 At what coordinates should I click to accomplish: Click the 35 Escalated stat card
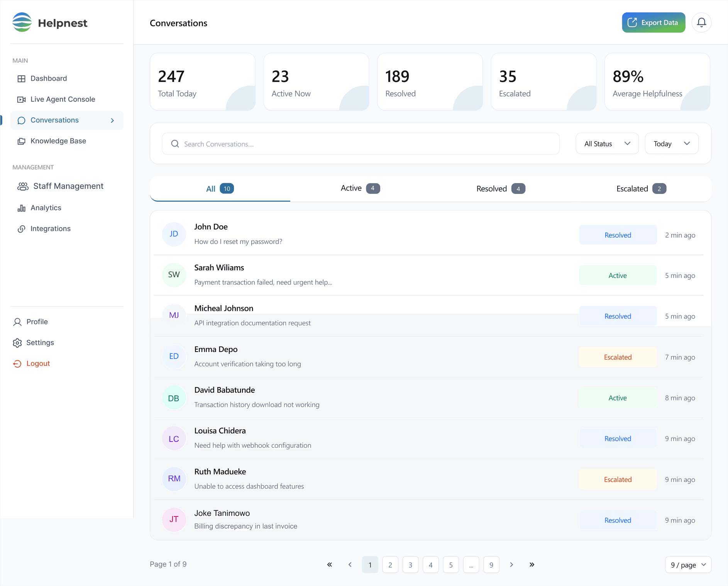543,82
